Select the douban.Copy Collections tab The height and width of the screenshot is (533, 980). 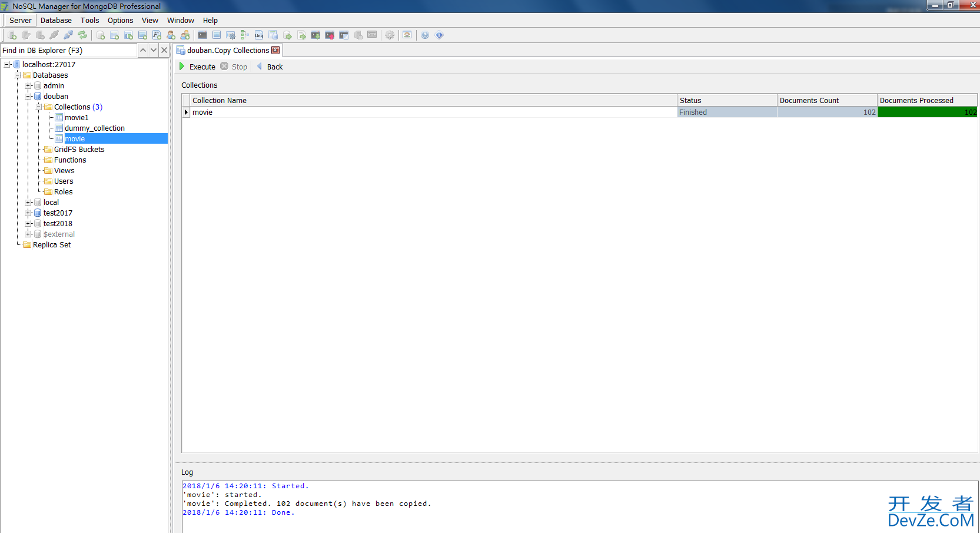(228, 50)
